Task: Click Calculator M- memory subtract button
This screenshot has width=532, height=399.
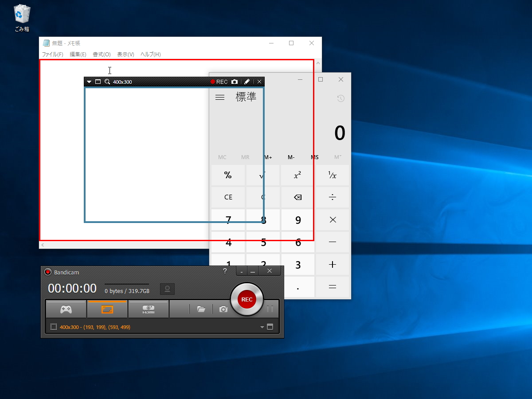Action: pos(291,157)
